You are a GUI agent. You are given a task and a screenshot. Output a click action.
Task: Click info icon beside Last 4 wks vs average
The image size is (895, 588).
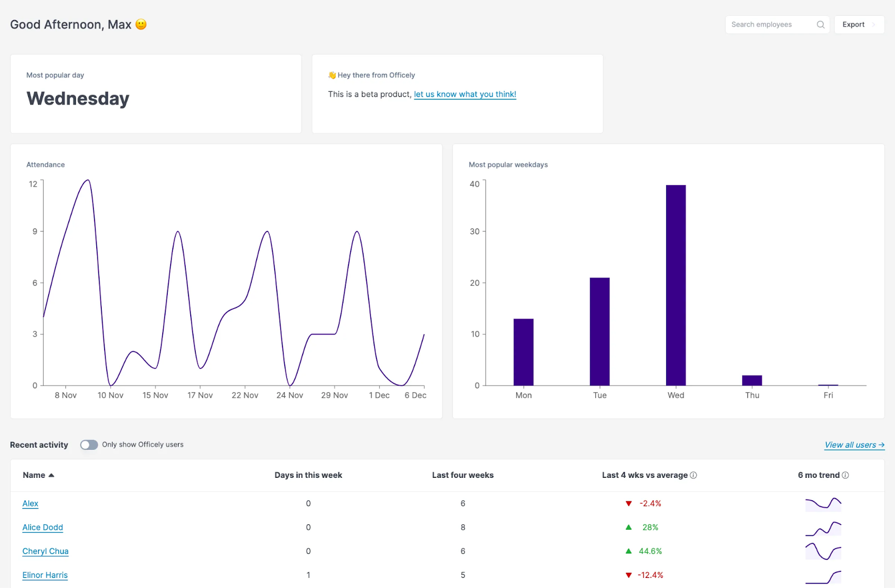pos(694,475)
